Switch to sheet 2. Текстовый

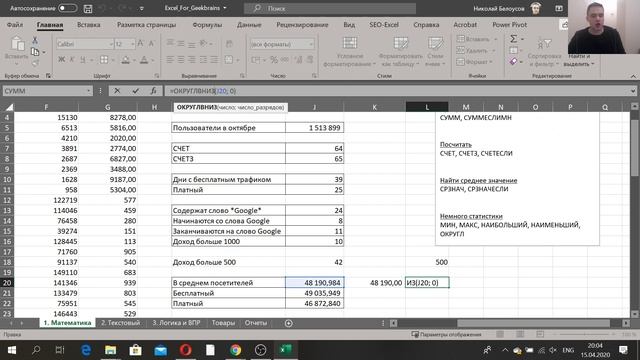pos(120,323)
